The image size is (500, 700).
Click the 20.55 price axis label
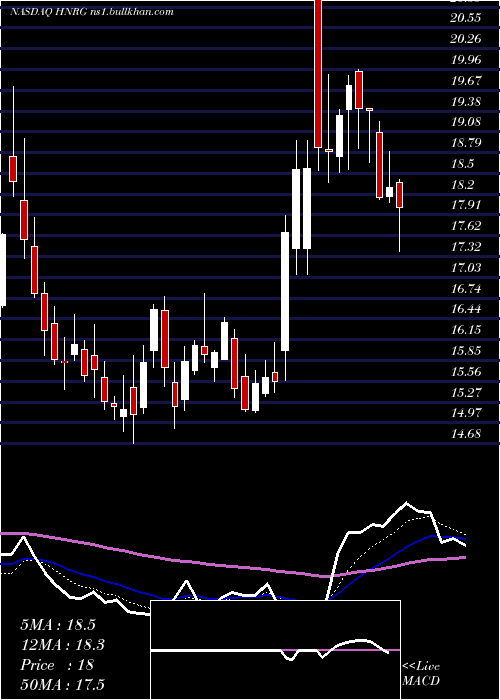tap(467, 17)
